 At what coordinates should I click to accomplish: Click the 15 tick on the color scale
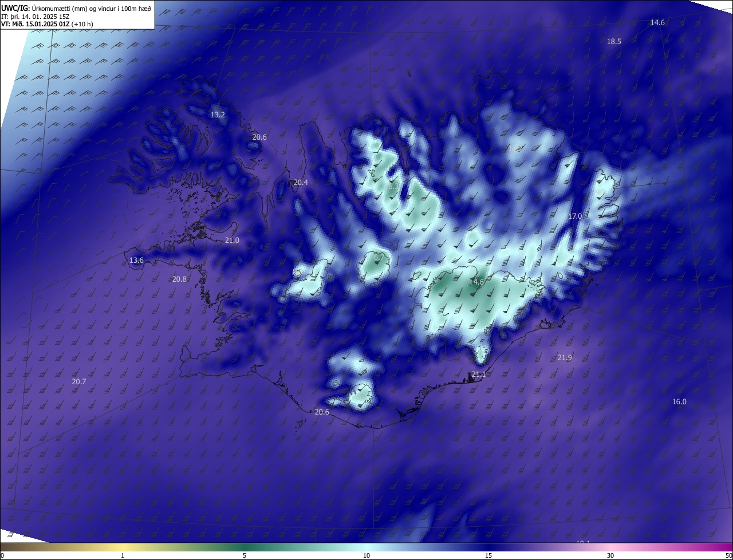click(x=488, y=556)
